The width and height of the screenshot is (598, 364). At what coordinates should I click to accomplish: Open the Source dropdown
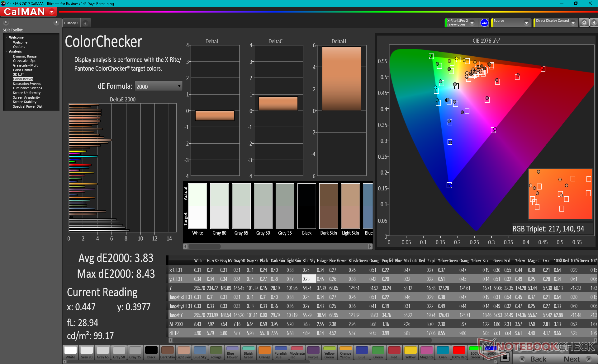click(x=526, y=23)
